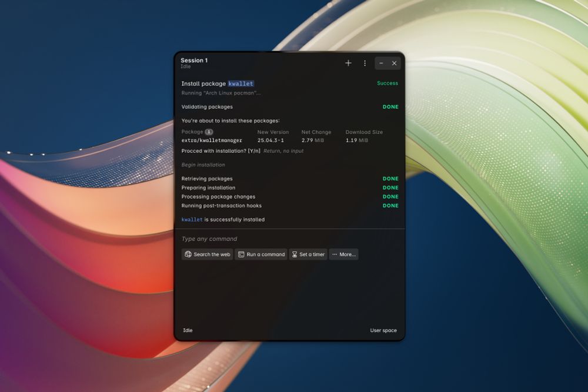Open a new session with plus icon
This screenshot has height=392, width=588.
(348, 63)
